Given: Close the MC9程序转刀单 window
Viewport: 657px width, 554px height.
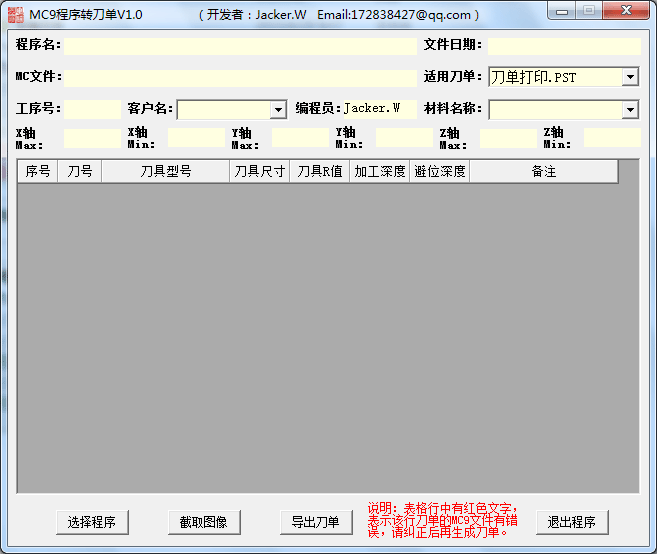Looking at the screenshot, I should point(626,10).
